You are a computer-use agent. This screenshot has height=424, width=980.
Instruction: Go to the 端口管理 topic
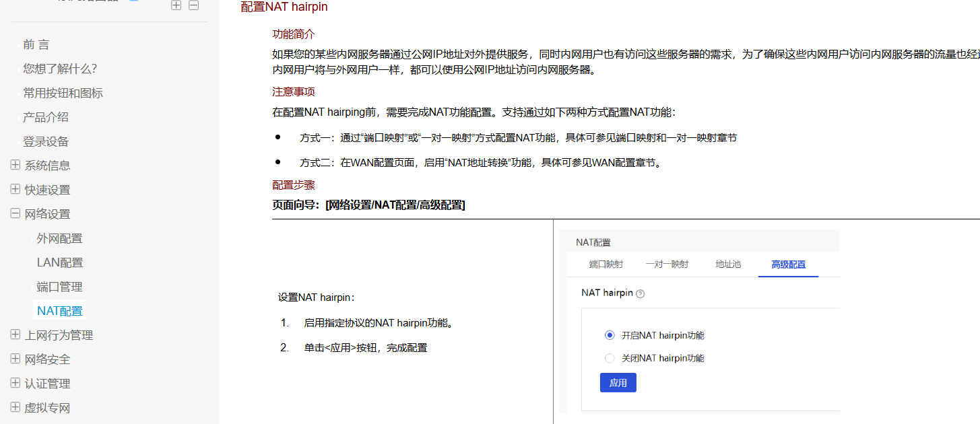pos(59,287)
